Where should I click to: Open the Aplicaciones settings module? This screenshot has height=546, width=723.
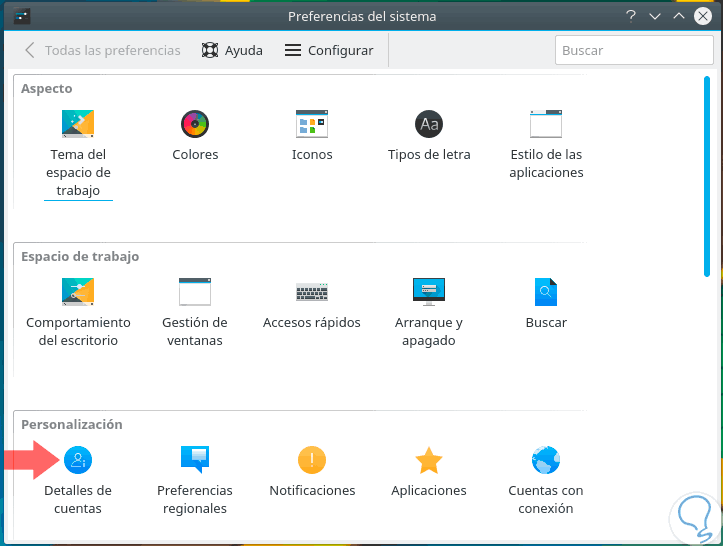(429, 461)
